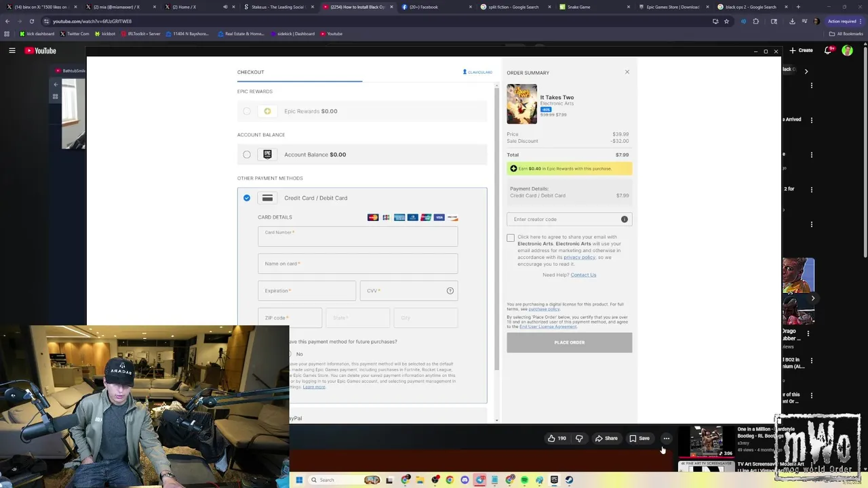This screenshot has height=488, width=868.
Task: Click the Place Order button
Action: (570, 342)
